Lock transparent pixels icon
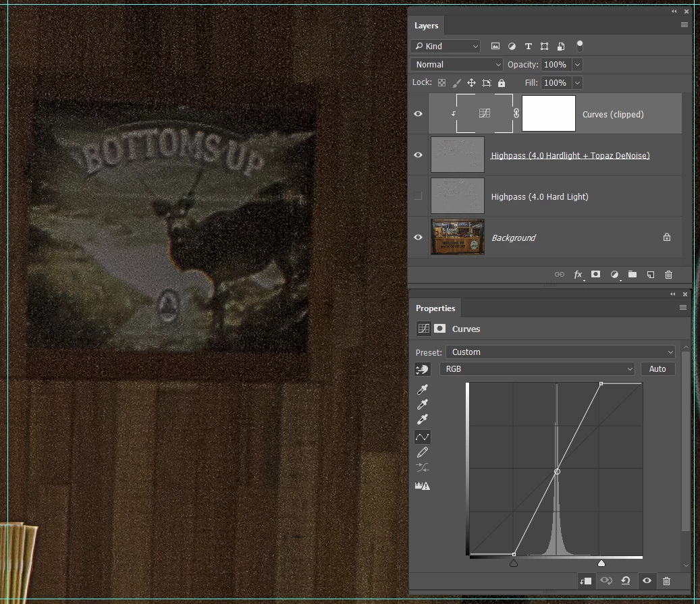Viewport: 700px width, 604px height. 441,82
